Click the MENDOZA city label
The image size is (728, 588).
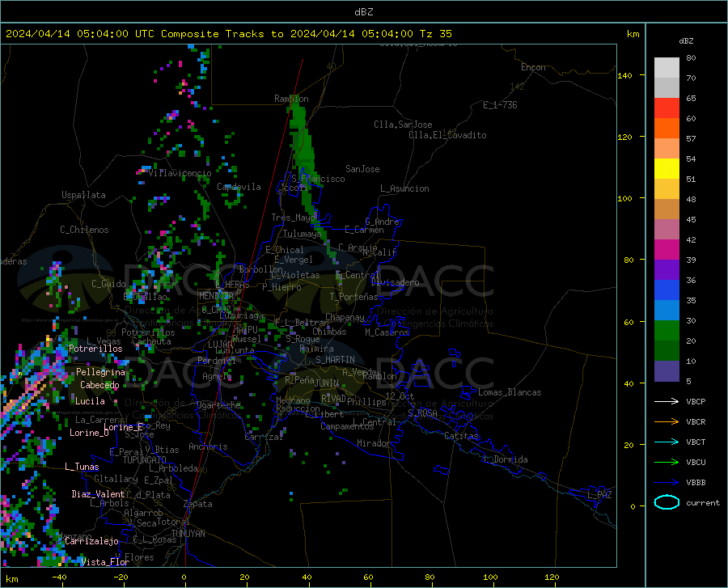pyautogui.click(x=216, y=296)
